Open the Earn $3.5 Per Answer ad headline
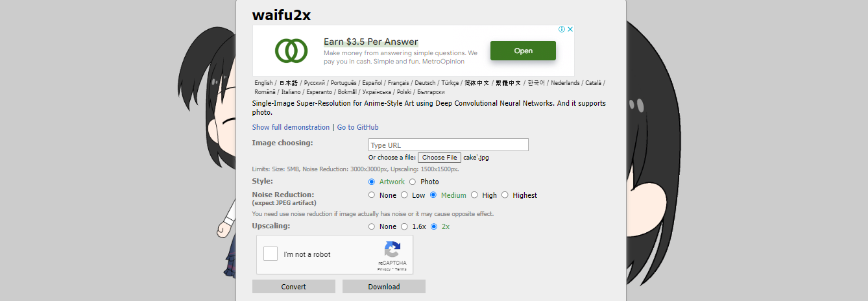The width and height of the screenshot is (868, 301). (x=371, y=42)
